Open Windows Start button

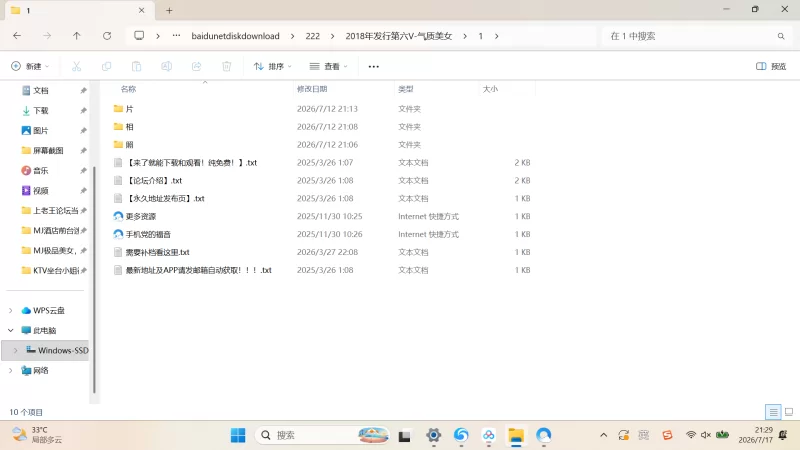click(x=238, y=435)
